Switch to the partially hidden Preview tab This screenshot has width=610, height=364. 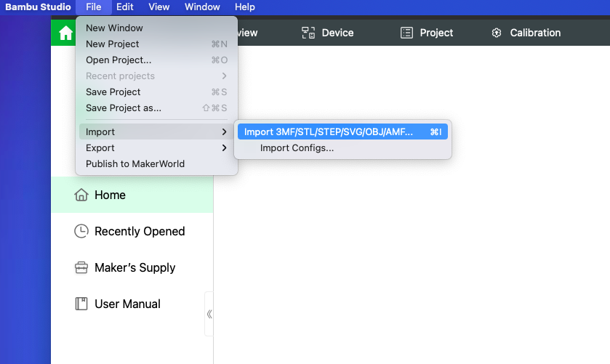click(x=248, y=33)
